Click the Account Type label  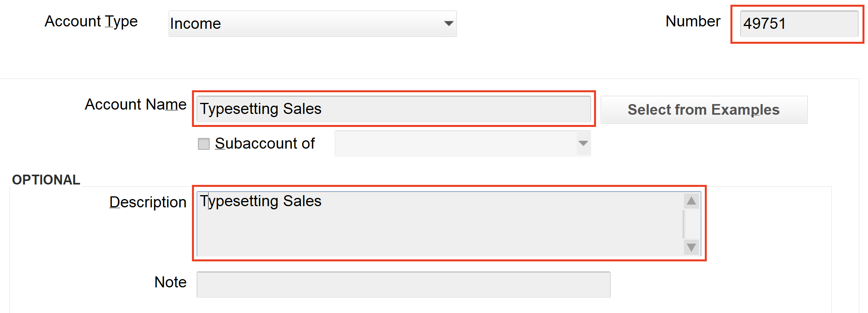pos(91,22)
